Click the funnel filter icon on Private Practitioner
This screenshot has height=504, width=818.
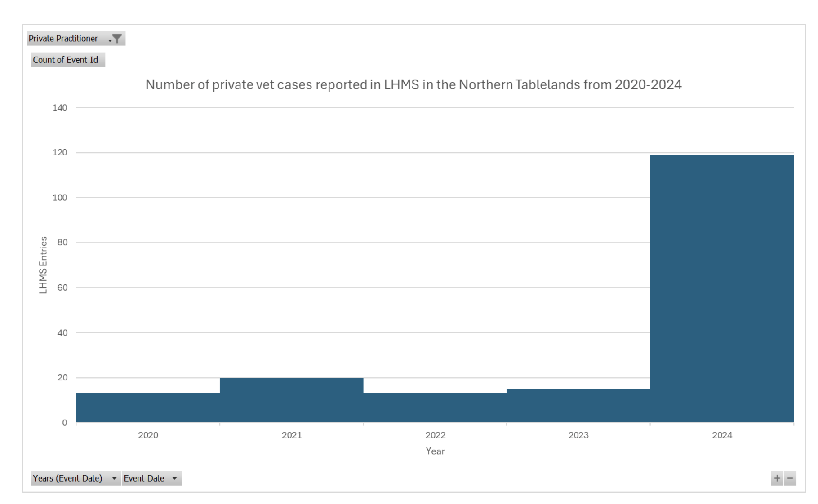click(x=117, y=38)
